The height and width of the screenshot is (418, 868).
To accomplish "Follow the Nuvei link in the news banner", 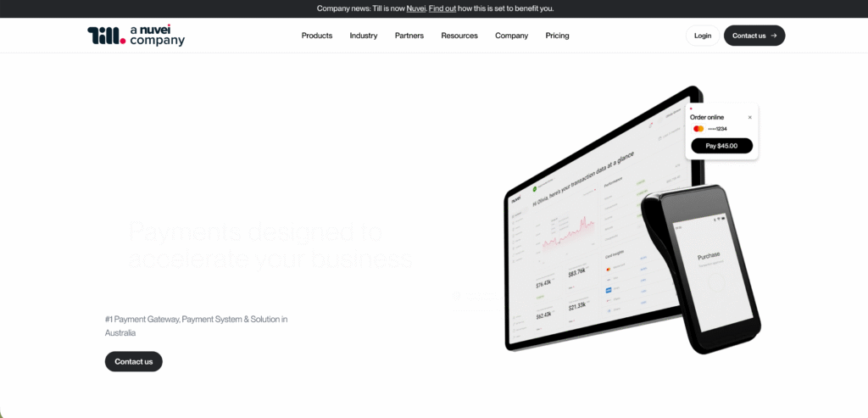I will point(415,8).
